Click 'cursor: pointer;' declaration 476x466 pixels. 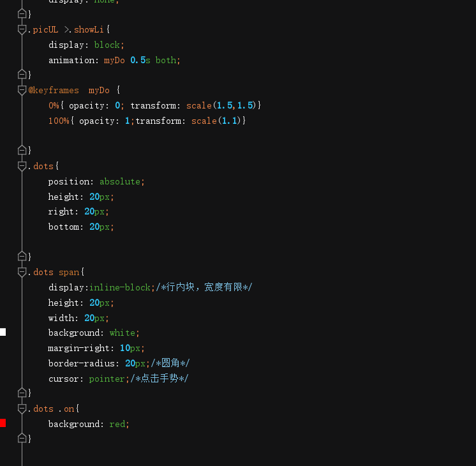[x=89, y=379]
